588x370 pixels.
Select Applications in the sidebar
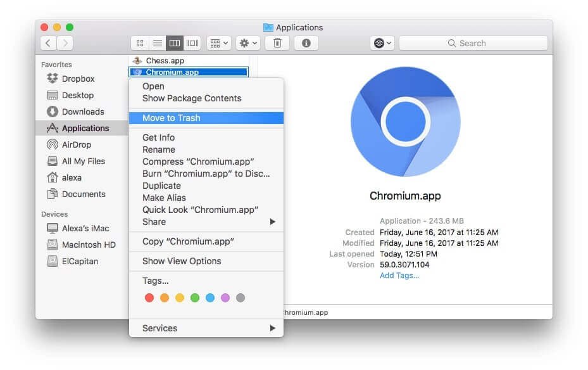(82, 129)
